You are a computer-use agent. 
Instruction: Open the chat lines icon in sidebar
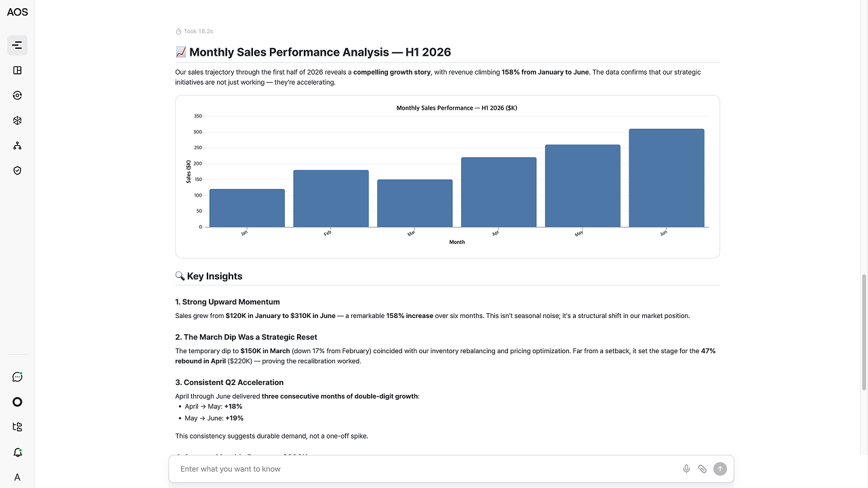[18, 45]
